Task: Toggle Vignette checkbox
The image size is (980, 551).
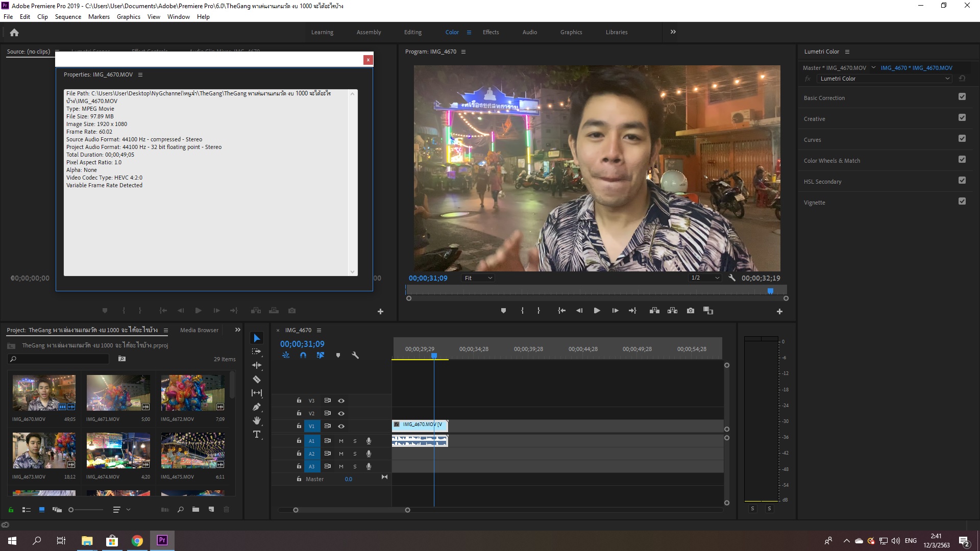Action: pos(962,201)
